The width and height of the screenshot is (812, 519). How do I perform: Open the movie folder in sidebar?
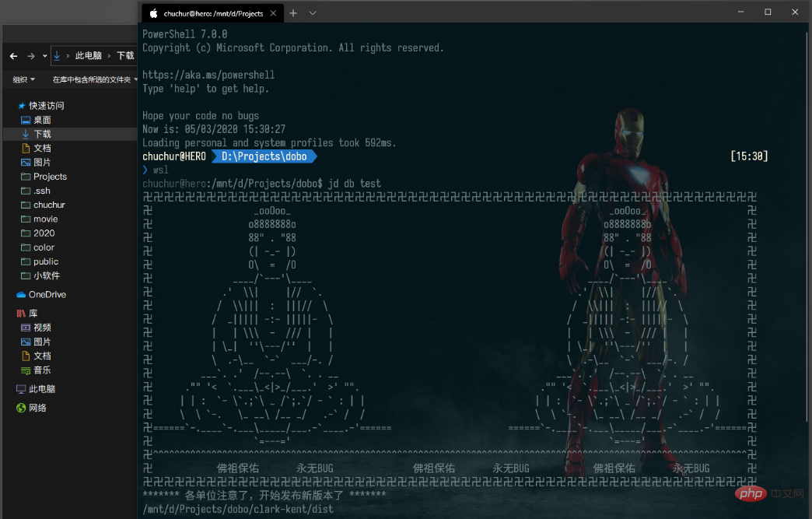[x=46, y=219]
